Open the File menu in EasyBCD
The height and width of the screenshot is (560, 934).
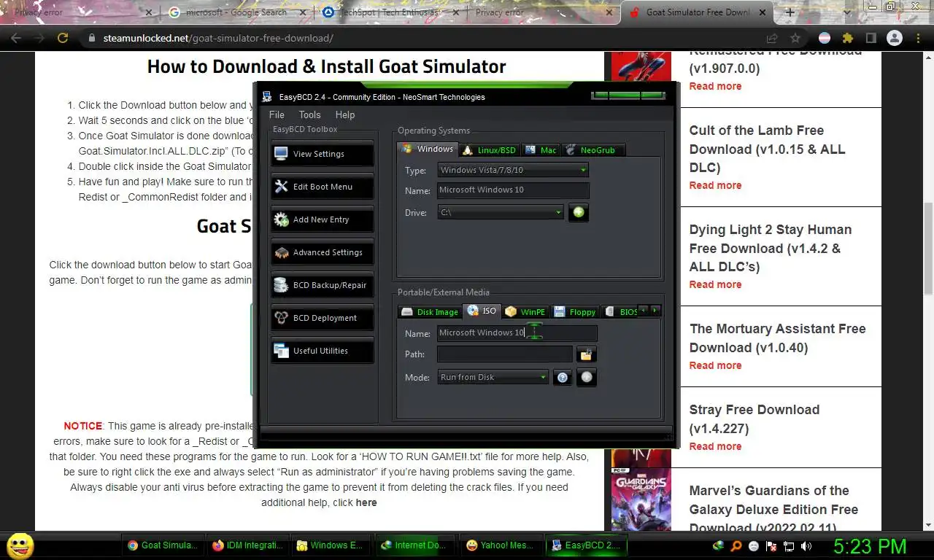point(277,114)
